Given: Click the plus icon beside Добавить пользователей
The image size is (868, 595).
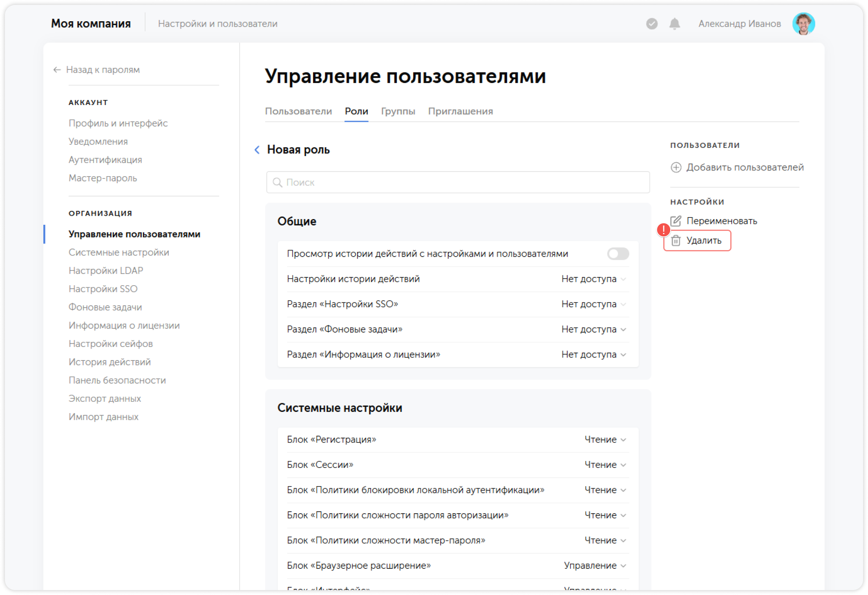Looking at the screenshot, I should pos(676,167).
